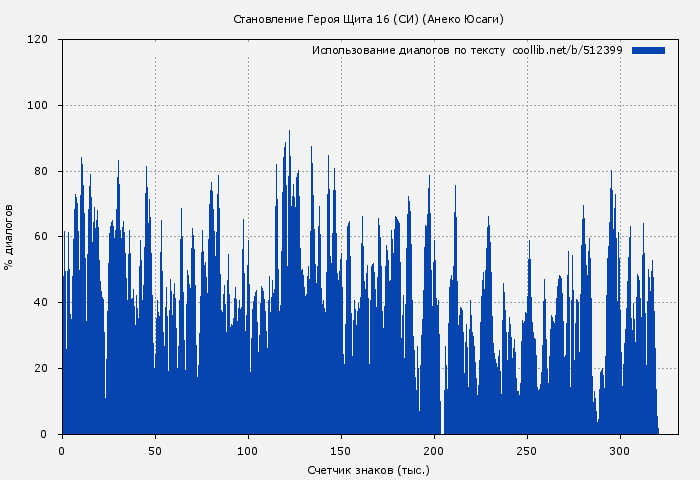Select the legend label 'Использование диалогов по тексту'
Screen dimensions: 700x480
408,50
